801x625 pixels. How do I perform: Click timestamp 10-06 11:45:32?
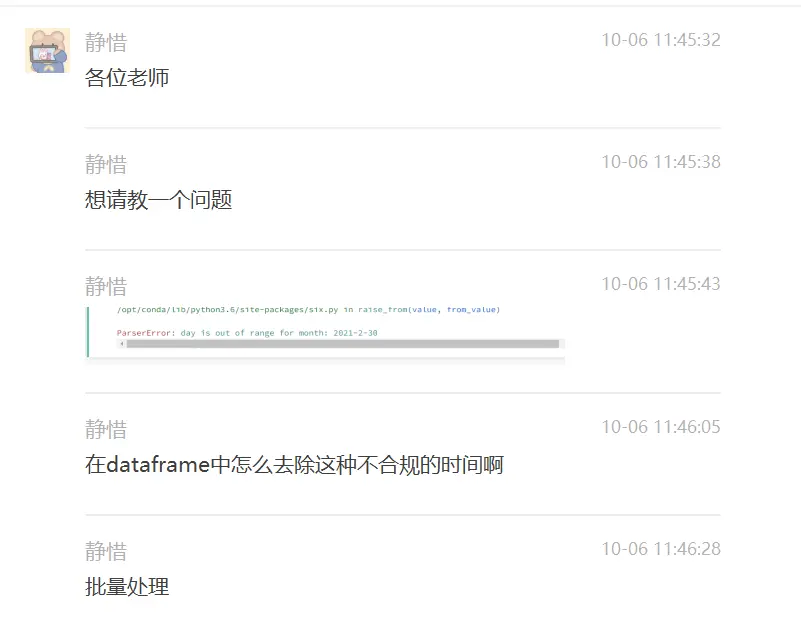(x=661, y=40)
